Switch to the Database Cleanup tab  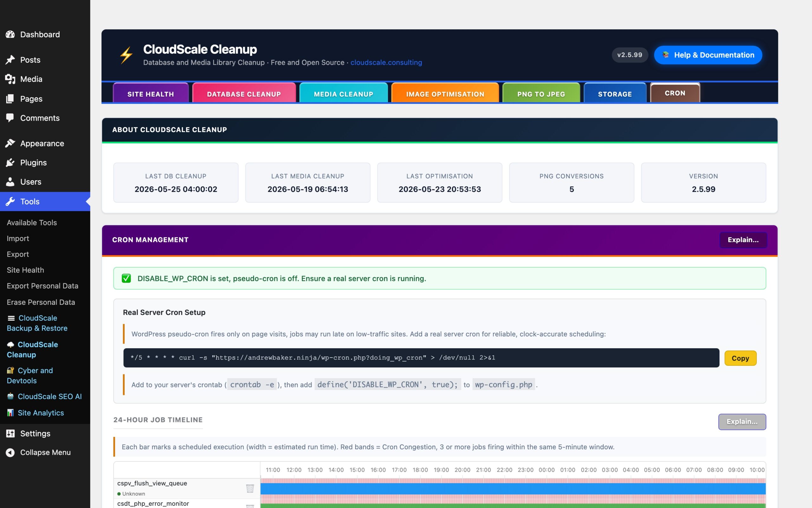click(x=244, y=93)
